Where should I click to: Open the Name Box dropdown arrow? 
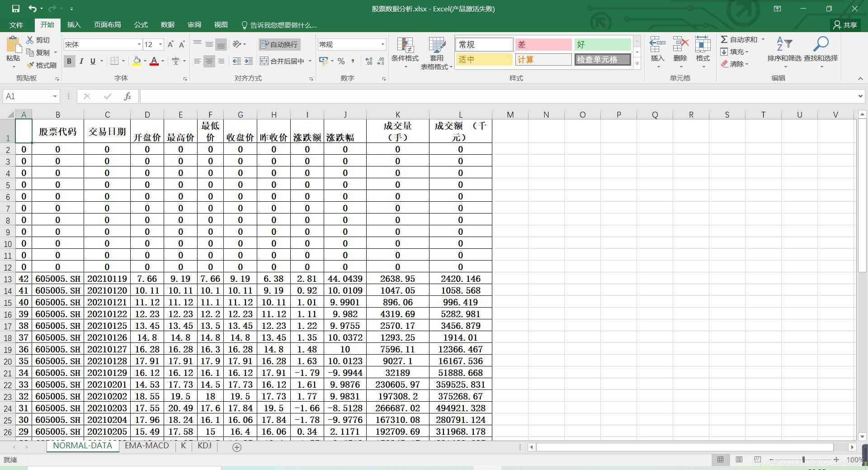[x=55, y=96]
